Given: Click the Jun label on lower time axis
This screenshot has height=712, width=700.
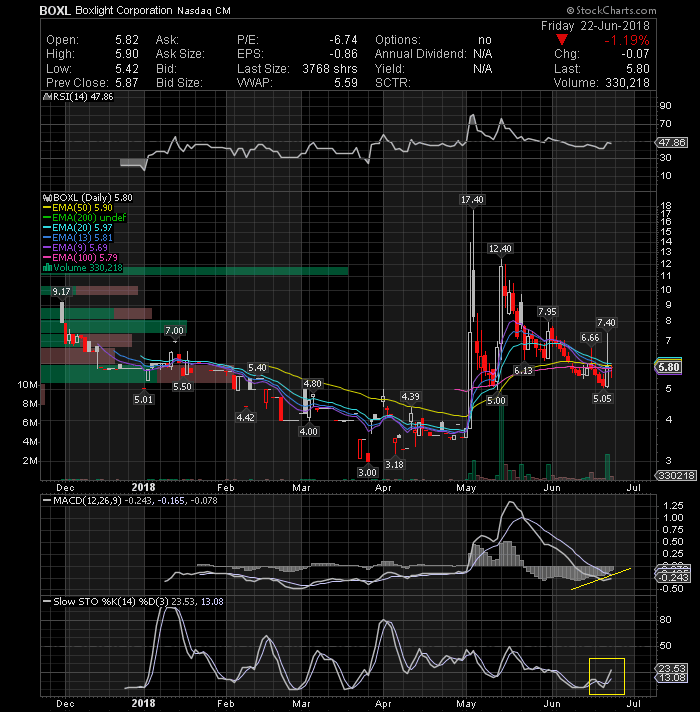Looking at the screenshot, I should 552,703.
